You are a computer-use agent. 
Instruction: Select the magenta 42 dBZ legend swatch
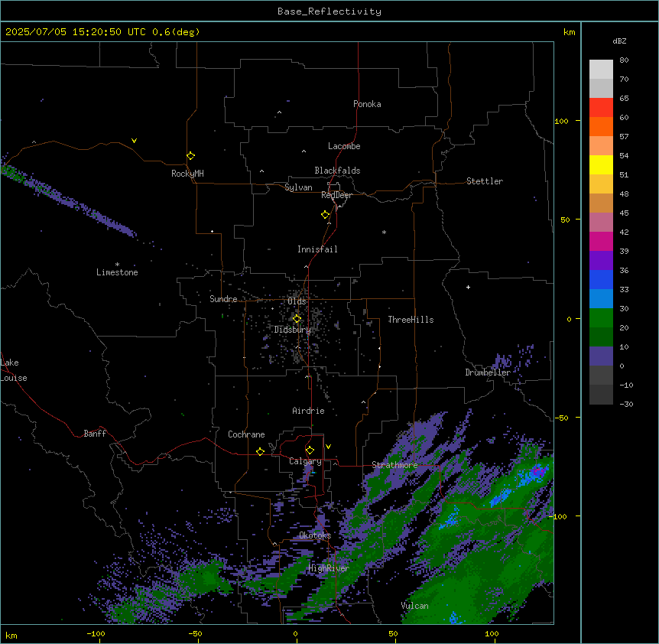[601, 241]
